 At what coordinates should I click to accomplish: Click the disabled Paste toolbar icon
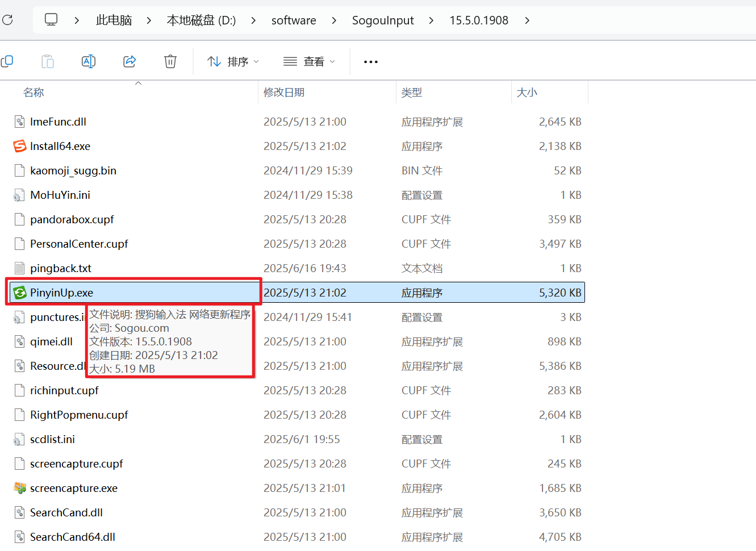click(48, 61)
